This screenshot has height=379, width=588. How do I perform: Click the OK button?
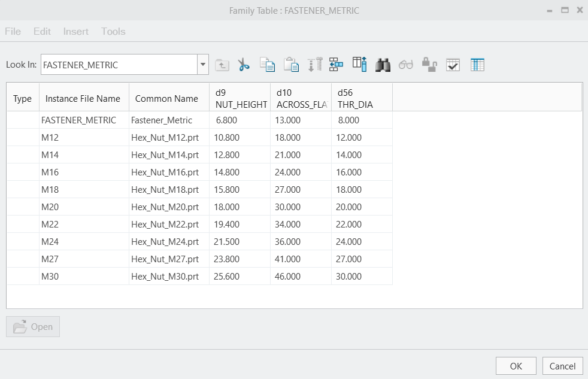click(516, 365)
